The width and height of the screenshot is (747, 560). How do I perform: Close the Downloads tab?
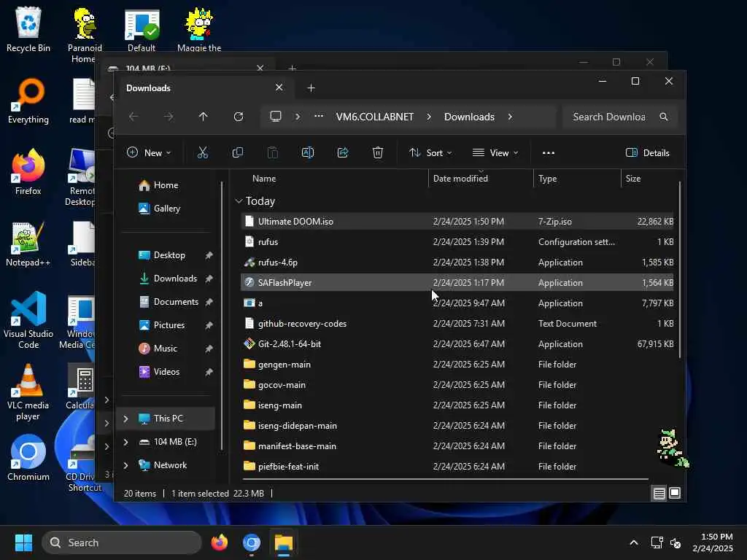279,87
